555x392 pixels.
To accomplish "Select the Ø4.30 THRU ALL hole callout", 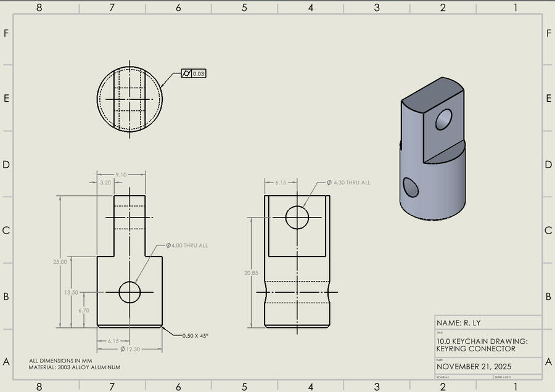I will (348, 182).
